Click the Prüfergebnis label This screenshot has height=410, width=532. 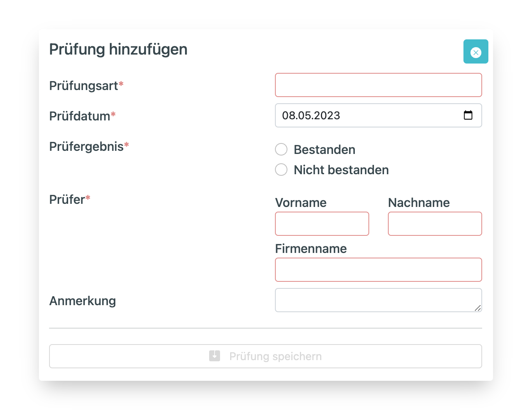89,147
